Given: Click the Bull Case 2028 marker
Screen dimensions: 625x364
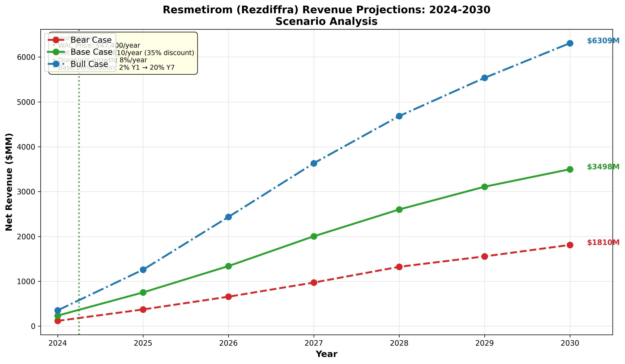Looking at the screenshot, I should click(399, 116).
